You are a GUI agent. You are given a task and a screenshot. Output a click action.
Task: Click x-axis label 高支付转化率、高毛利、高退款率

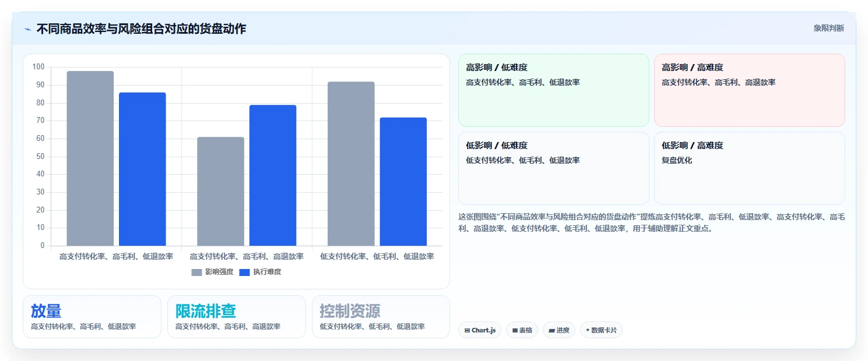point(247,256)
